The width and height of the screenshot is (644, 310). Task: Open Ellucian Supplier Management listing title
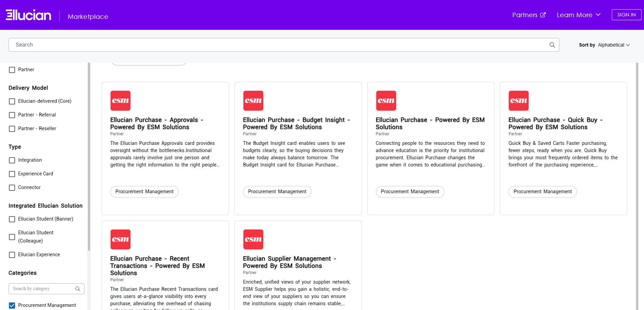pos(290,262)
